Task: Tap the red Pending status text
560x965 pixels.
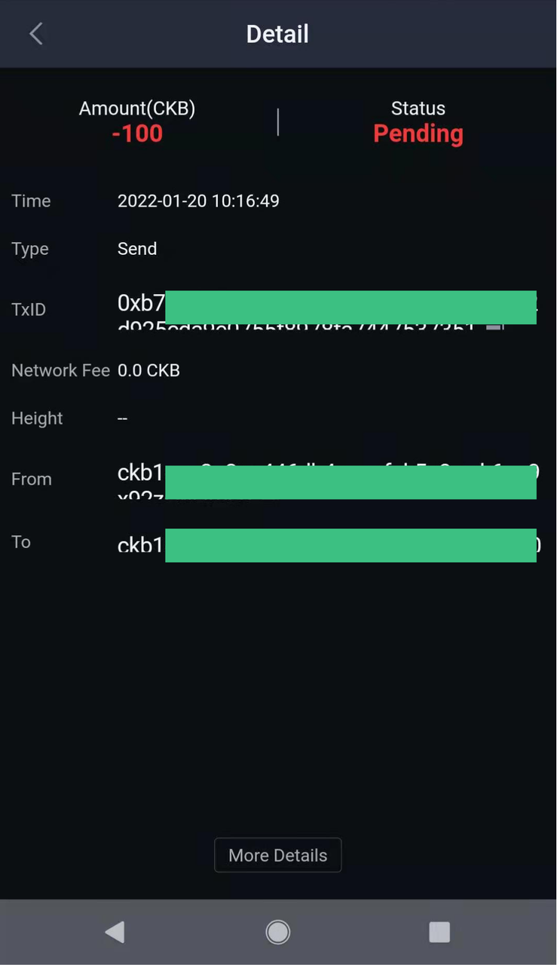Action: (x=418, y=134)
